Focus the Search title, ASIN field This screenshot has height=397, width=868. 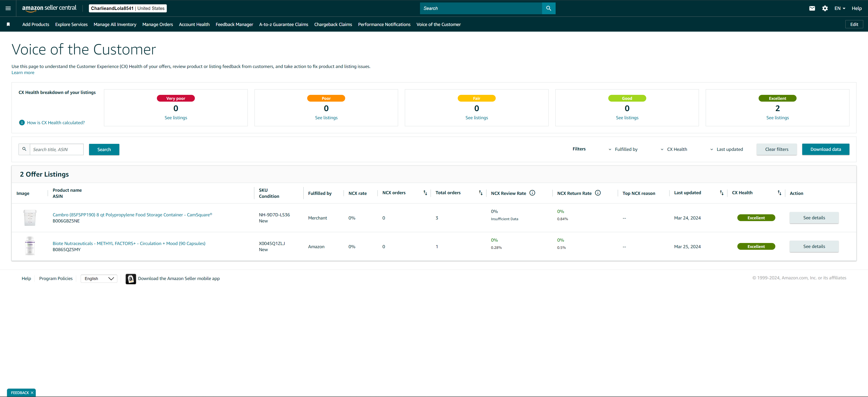click(x=57, y=149)
